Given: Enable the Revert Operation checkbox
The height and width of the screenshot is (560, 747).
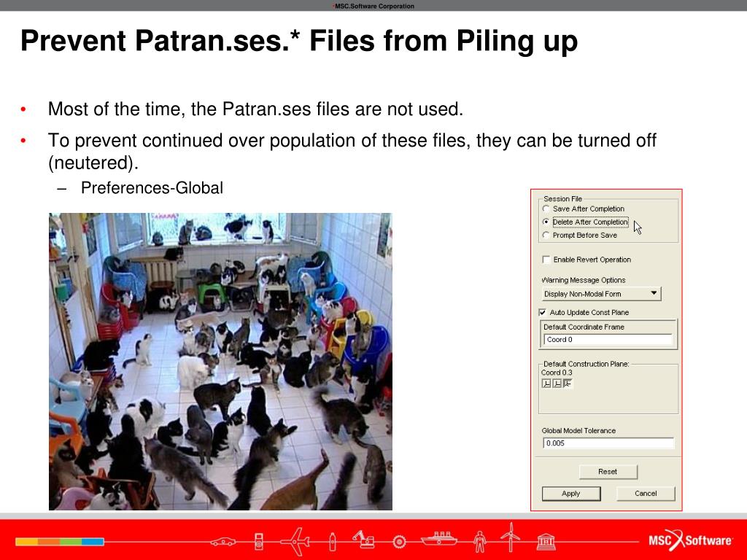Looking at the screenshot, I should [546, 260].
